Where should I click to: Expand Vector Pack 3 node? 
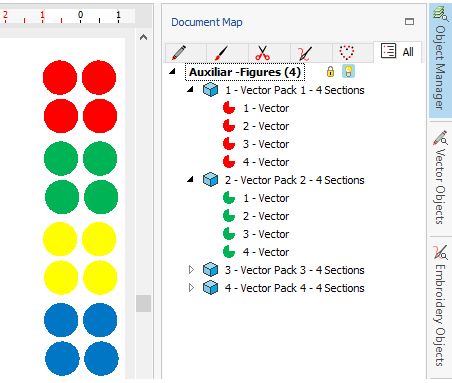click(x=191, y=269)
